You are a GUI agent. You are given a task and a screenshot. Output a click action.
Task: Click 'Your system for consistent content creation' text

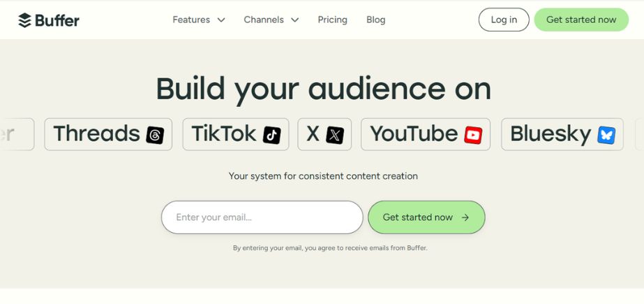click(323, 176)
